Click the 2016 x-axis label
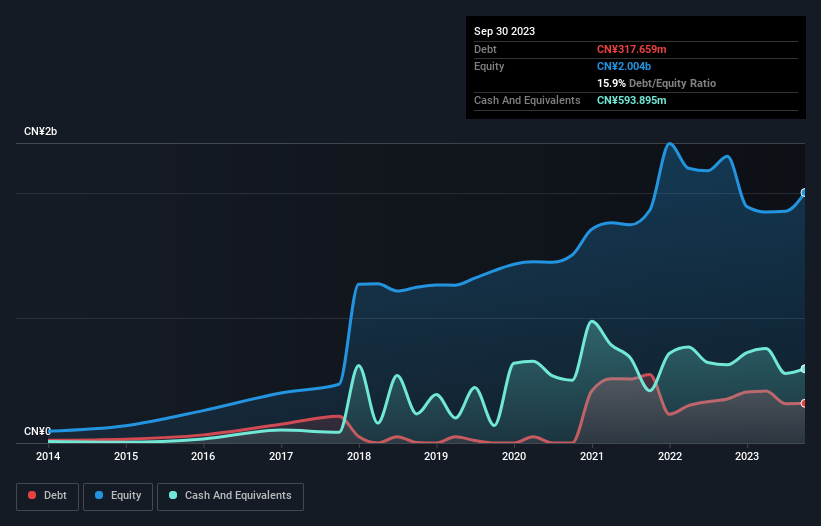 pos(203,456)
